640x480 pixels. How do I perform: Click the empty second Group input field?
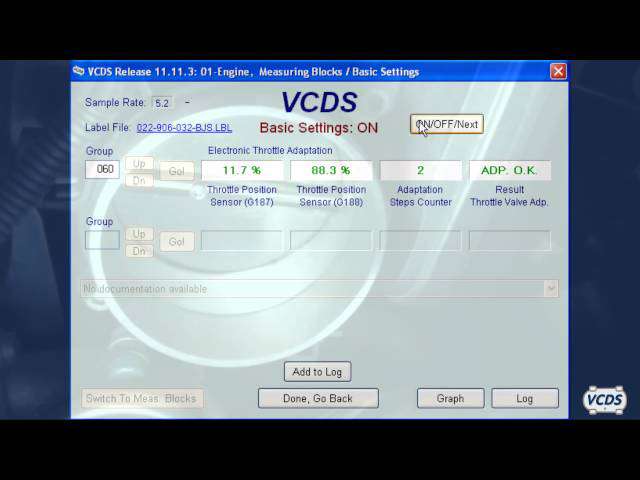[x=102, y=240]
